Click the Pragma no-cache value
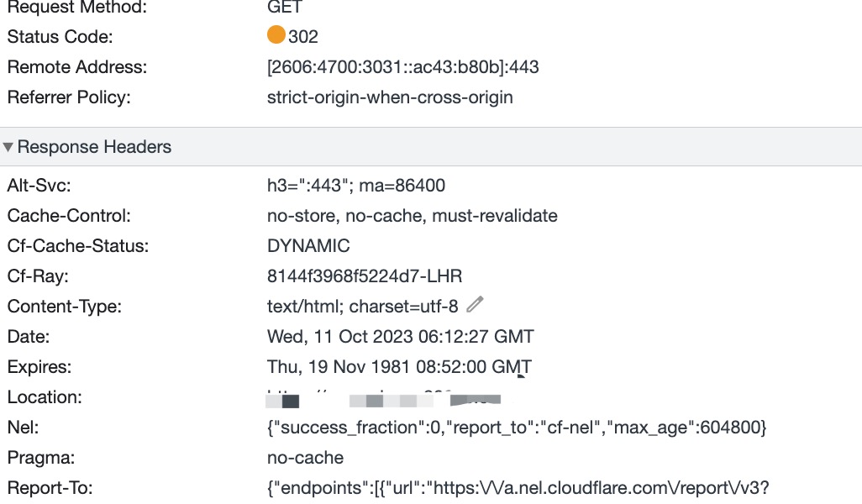The width and height of the screenshot is (862, 504). [x=305, y=457]
